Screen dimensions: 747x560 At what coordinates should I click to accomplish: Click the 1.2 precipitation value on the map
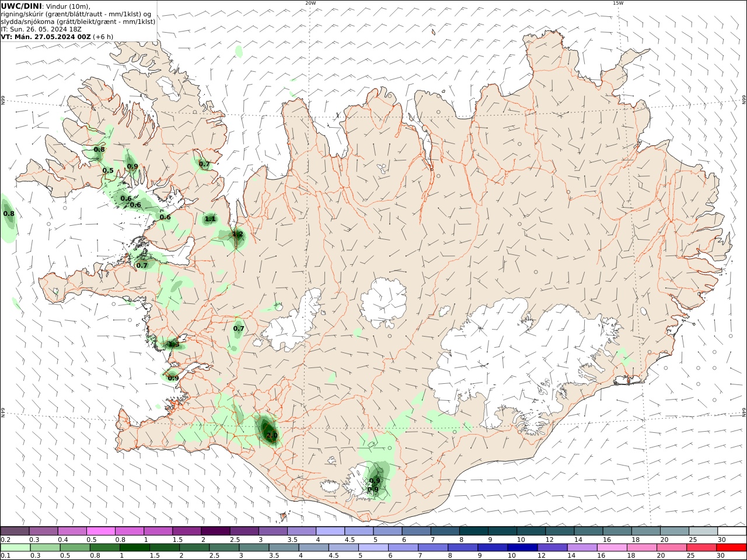238,235
